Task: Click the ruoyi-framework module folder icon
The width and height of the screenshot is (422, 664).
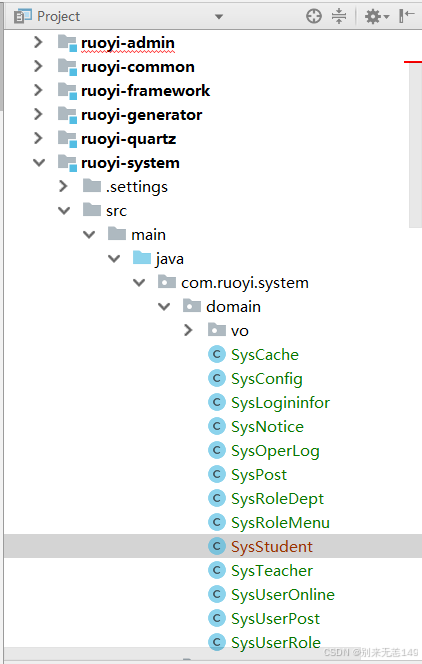Action: (67, 91)
